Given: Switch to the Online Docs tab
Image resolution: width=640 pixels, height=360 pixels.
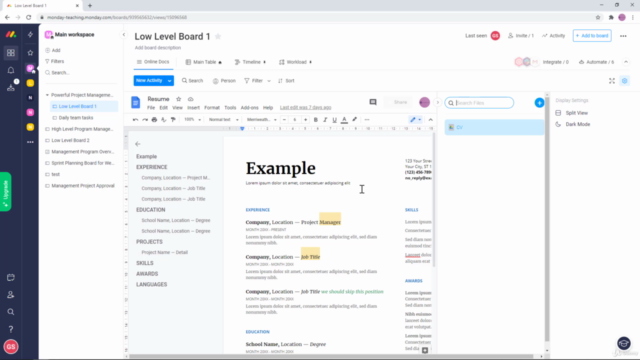Looking at the screenshot, I should pos(153,62).
